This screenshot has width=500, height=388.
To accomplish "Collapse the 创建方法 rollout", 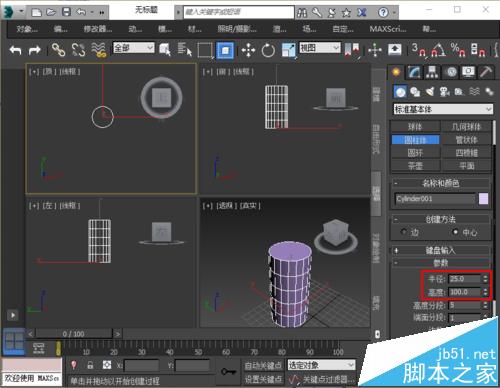I will point(440,219).
